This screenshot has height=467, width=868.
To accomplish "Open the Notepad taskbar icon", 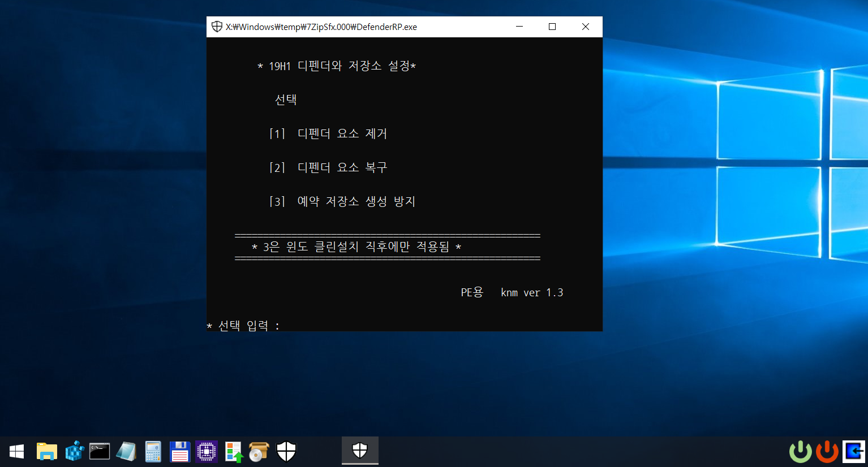I will coord(126,451).
